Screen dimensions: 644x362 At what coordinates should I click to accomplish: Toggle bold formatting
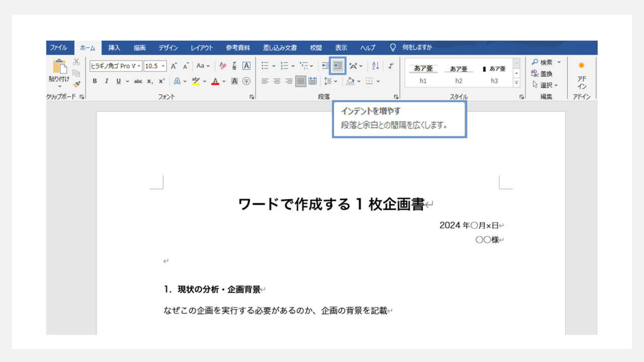(95, 81)
